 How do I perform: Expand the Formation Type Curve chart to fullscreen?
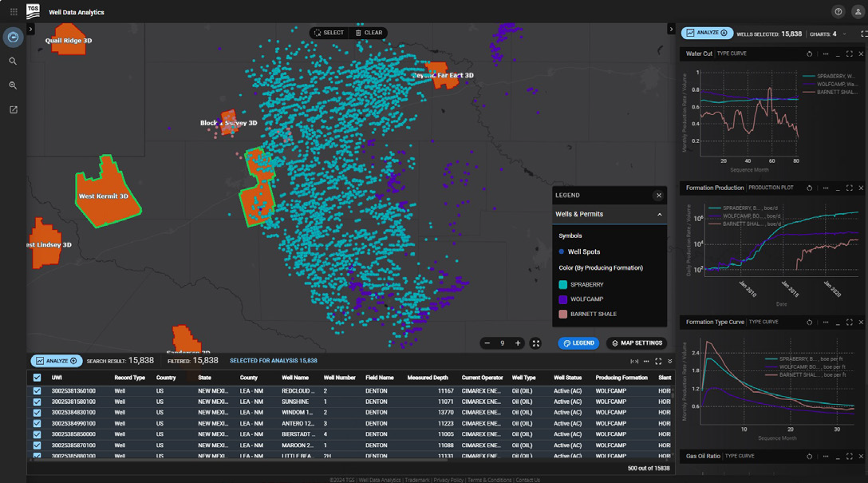pyautogui.click(x=848, y=322)
